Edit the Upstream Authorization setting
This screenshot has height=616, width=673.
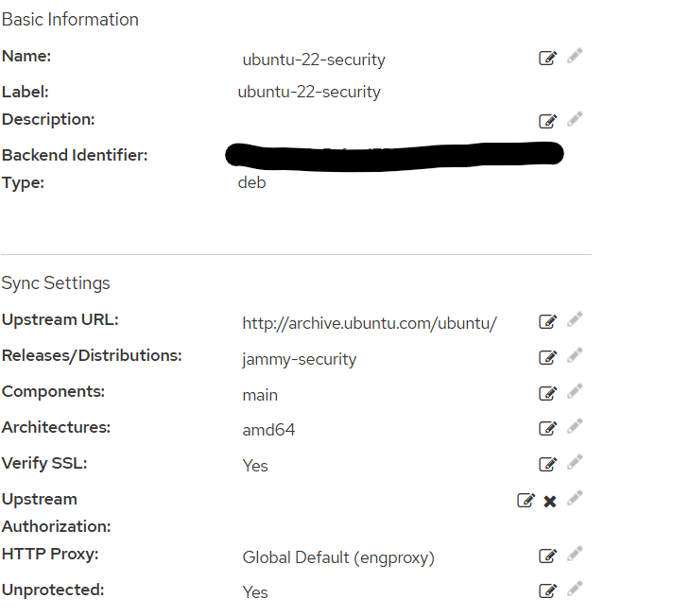coord(526,501)
